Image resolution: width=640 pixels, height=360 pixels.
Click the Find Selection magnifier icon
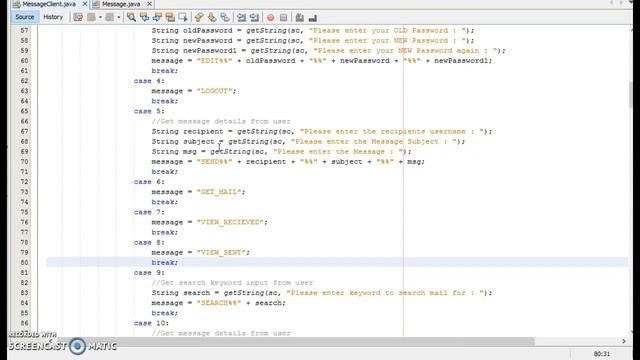[131, 18]
